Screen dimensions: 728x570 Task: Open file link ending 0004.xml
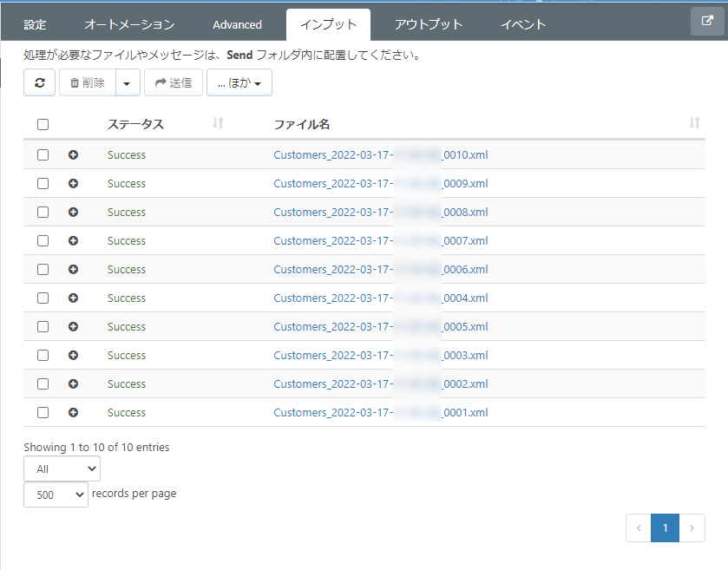click(x=381, y=298)
